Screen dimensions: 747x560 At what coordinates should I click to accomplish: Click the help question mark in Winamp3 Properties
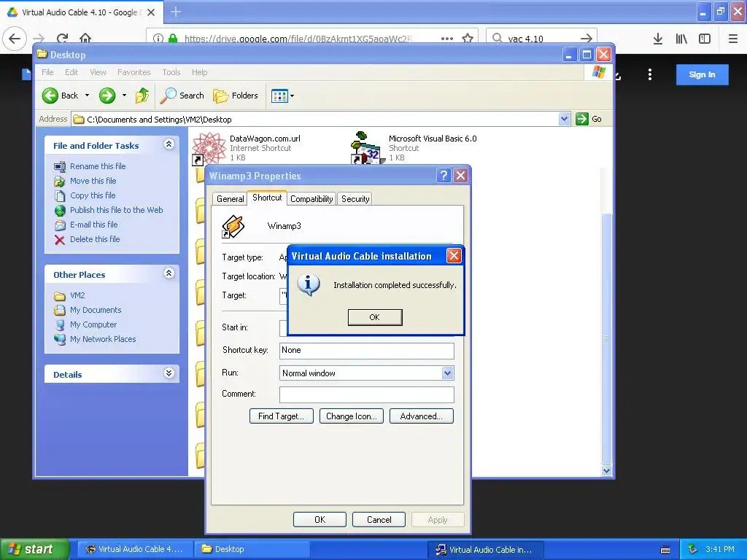pyautogui.click(x=444, y=176)
